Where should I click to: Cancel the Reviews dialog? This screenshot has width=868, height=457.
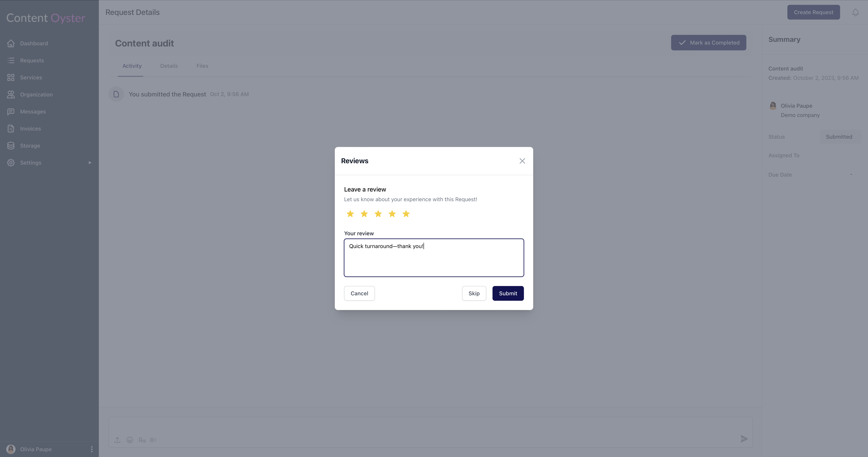tap(359, 293)
